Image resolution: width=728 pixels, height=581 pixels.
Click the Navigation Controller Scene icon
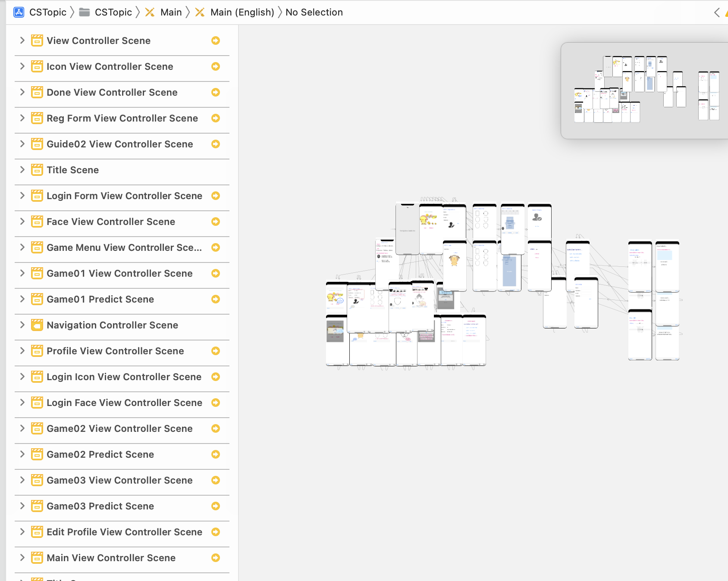point(37,325)
